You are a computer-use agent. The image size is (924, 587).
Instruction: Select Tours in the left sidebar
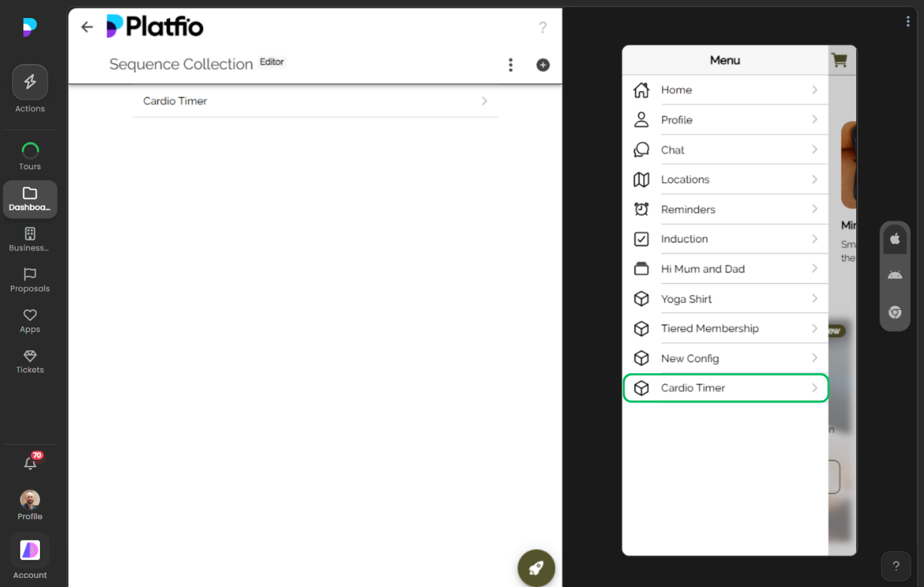(x=29, y=154)
